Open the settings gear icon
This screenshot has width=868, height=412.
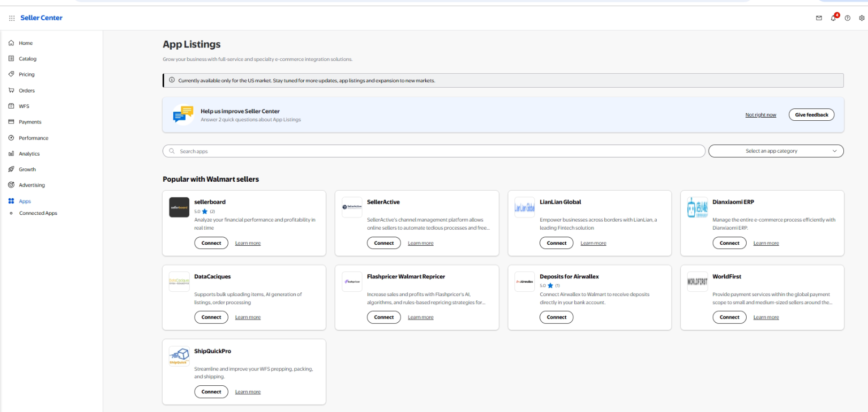(862, 18)
